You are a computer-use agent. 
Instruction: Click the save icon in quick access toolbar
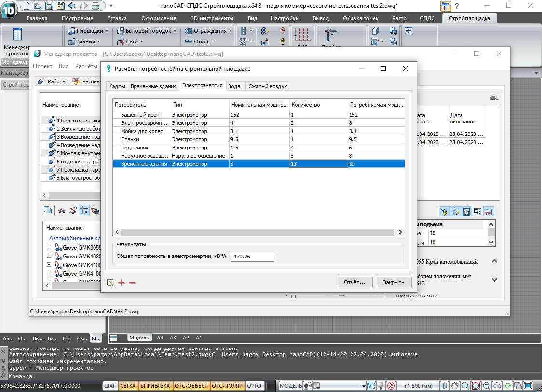pyautogui.click(x=49, y=5)
